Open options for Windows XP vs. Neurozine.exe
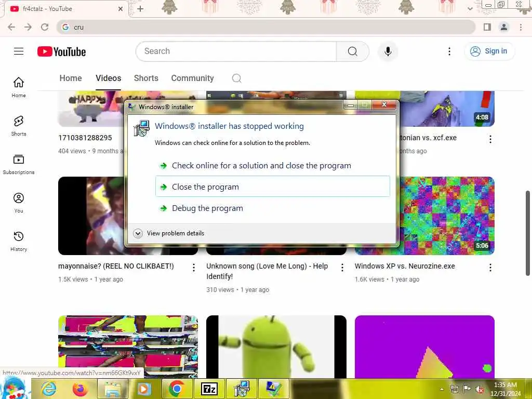The image size is (532, 399). [x=490, y=268]
